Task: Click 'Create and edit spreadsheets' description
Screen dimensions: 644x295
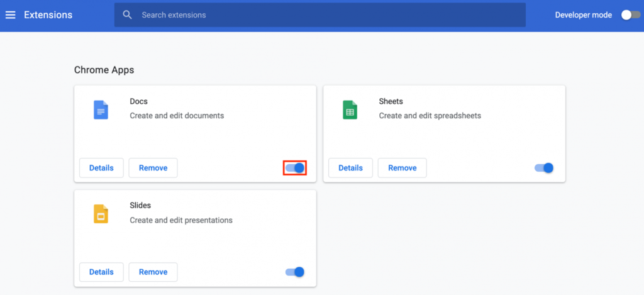Action: (430, 116)
